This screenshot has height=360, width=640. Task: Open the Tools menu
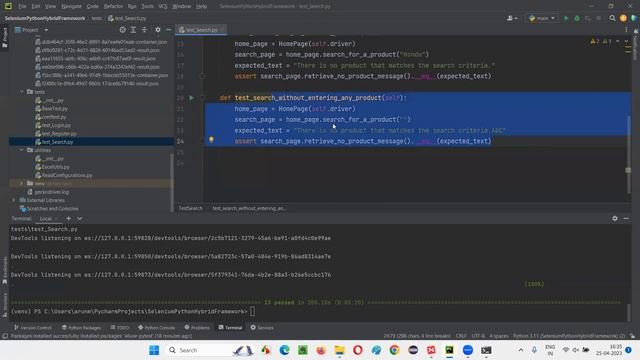(x=147, y=6)
